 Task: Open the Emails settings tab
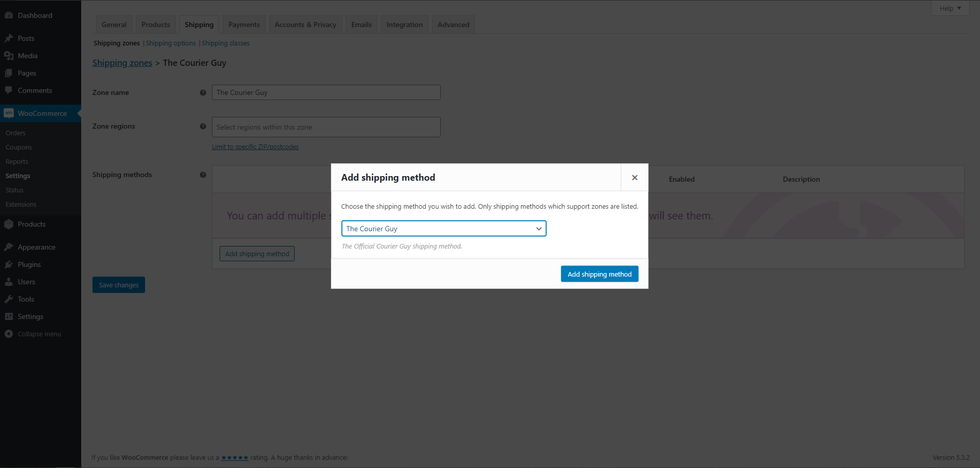(362, 24)
